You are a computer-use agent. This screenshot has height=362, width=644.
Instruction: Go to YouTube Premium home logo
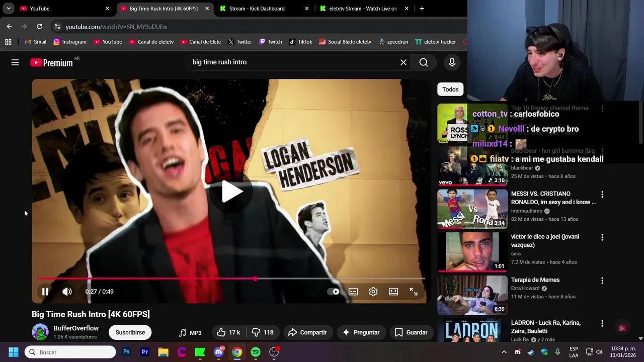[x=51, y=62]
